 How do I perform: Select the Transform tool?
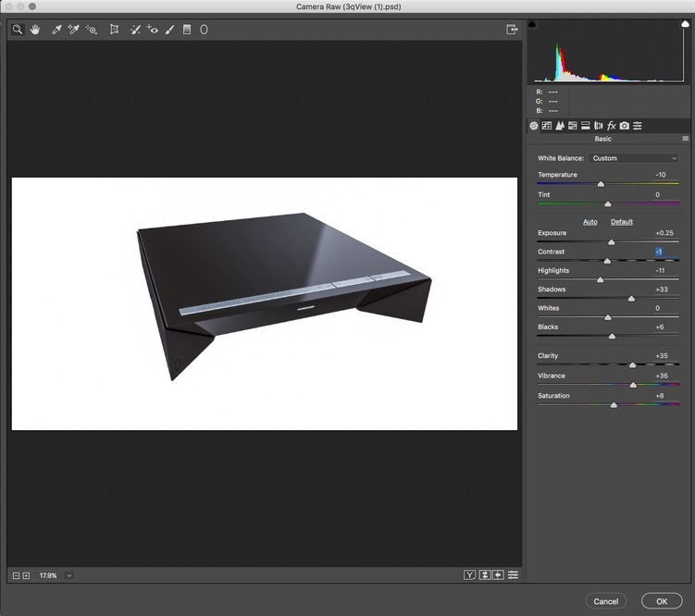pyautogui.click(x=115, y=30)
